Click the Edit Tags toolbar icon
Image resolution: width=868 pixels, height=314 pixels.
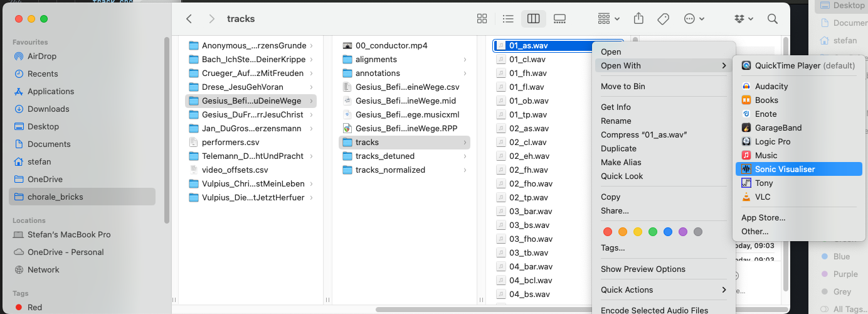663,19
